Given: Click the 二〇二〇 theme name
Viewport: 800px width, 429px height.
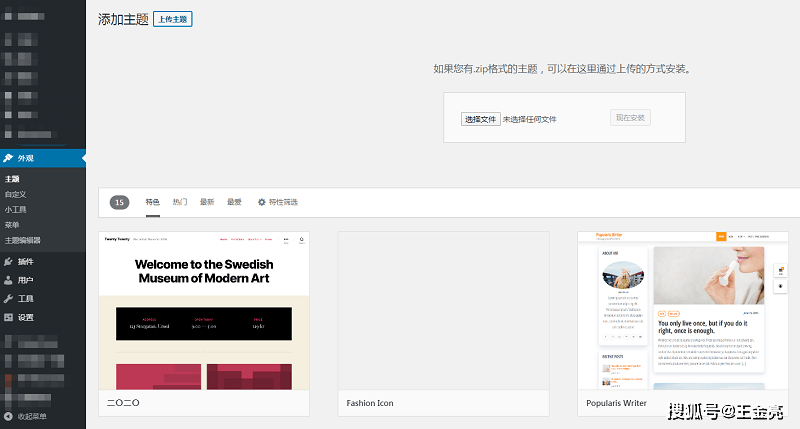Looking at the screenshot, I should pyautogui.click(x=123, y=403).
